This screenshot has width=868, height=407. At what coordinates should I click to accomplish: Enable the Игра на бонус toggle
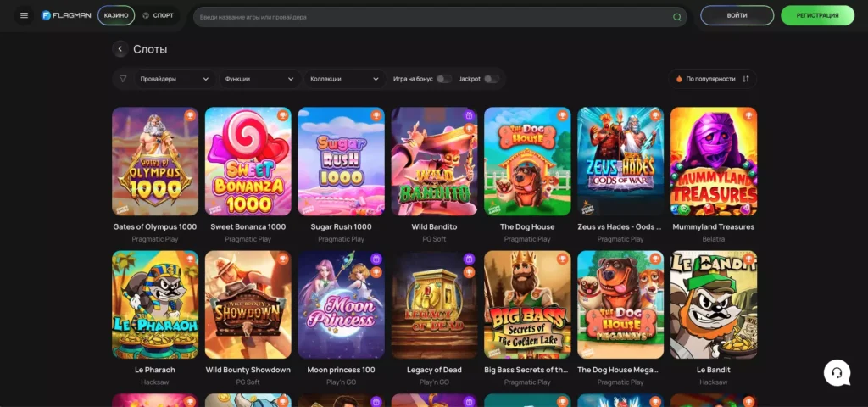coord(443,79)
